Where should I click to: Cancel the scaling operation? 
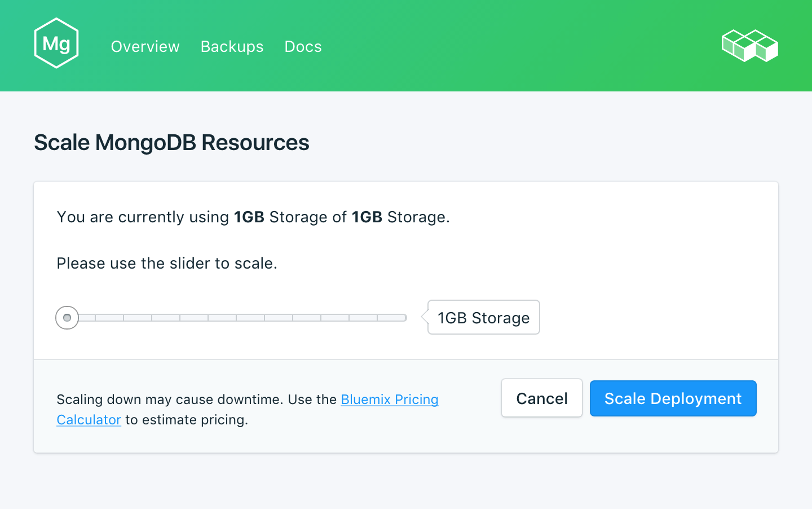[542, 398]
